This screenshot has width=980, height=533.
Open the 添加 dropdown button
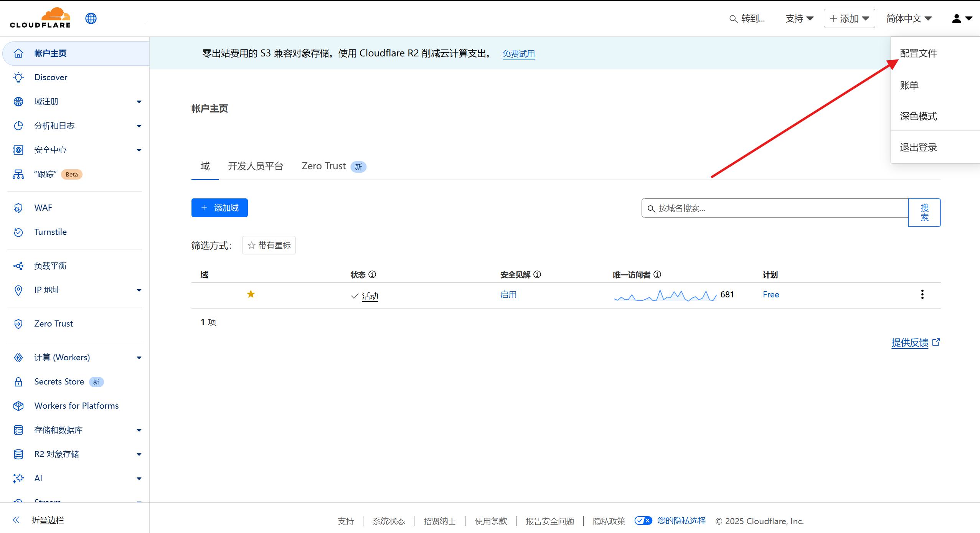click(849, 18)
